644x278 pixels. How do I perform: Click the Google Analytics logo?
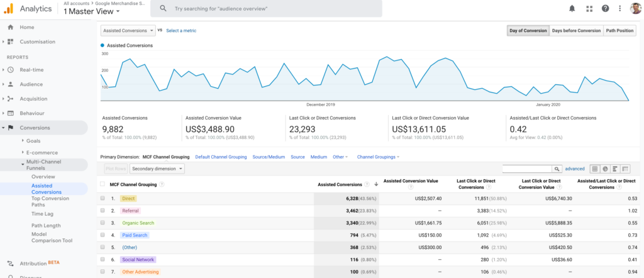click(8, 8)
